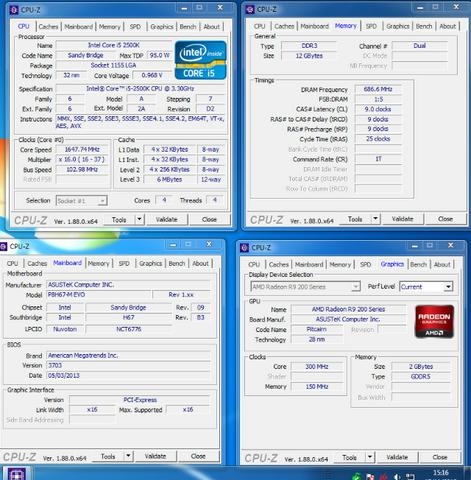The width and height of the screenshot is (471, 480).
Task: Open the SPD tab in the CPU window
Action: tap(135, 27)
